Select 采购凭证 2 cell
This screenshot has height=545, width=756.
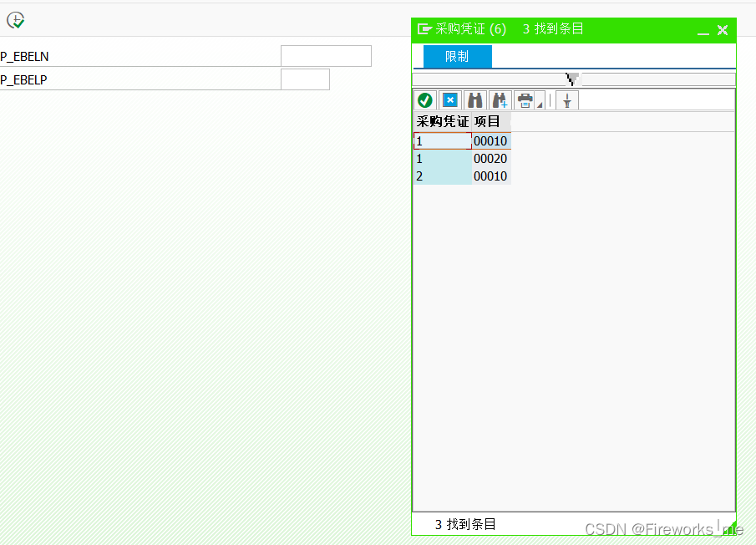coord(442,176)
